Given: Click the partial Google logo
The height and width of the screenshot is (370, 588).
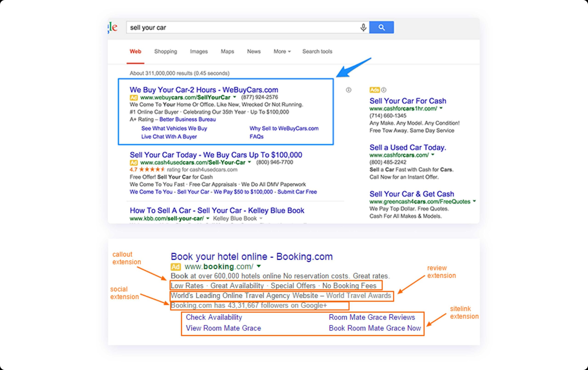Looking at the screenshot, I should coord(113,27).
